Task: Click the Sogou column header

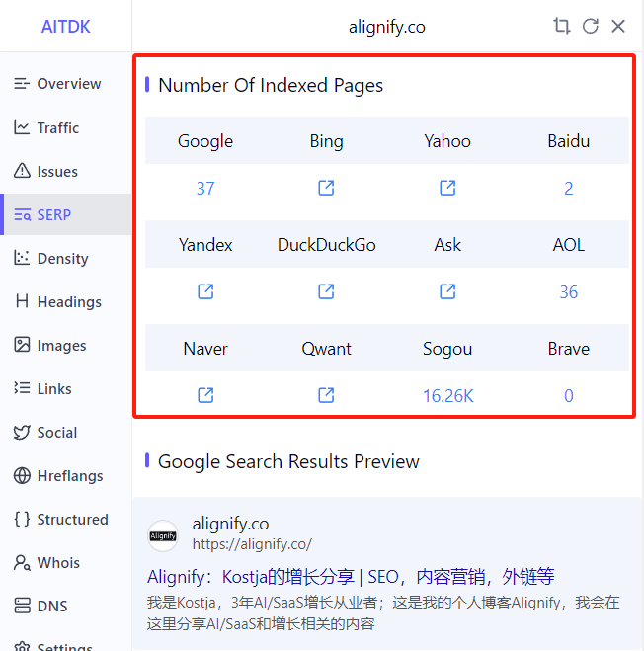Action: click(447, 349)
